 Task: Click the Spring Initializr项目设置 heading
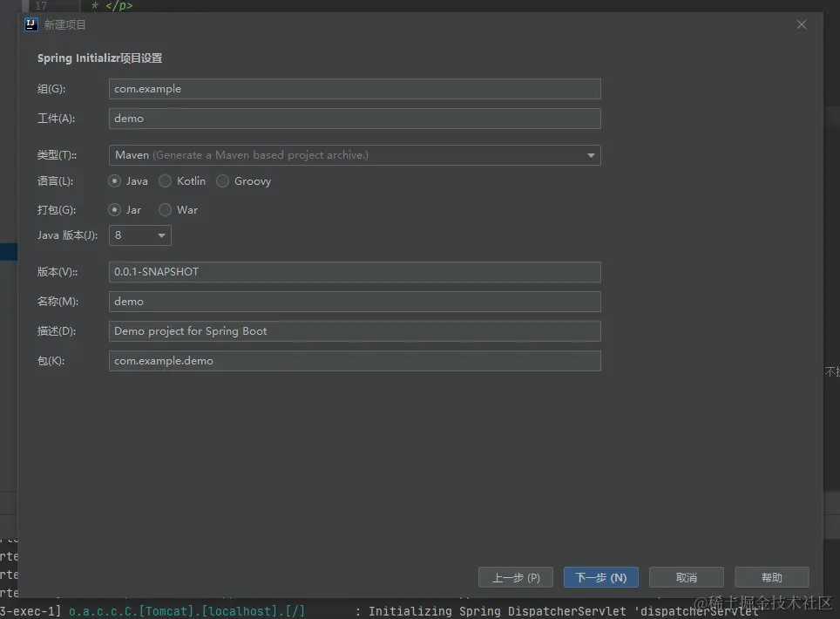click(x=99, y=58)
